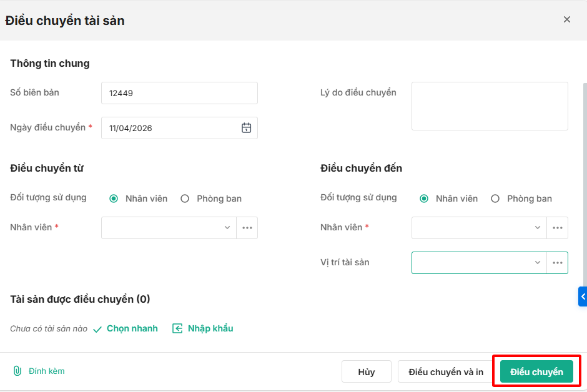This screenshot has height=392, width=587.
Task: Expand the Vị trí tài sản dropdown
Action: coord(538,263)
